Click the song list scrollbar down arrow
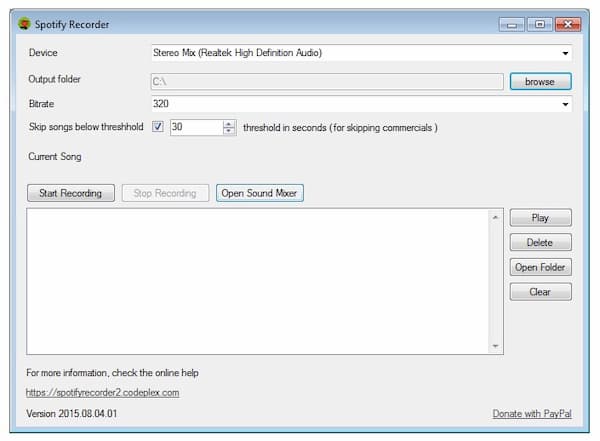The image size is (600, 441). [x=495, y=346]
